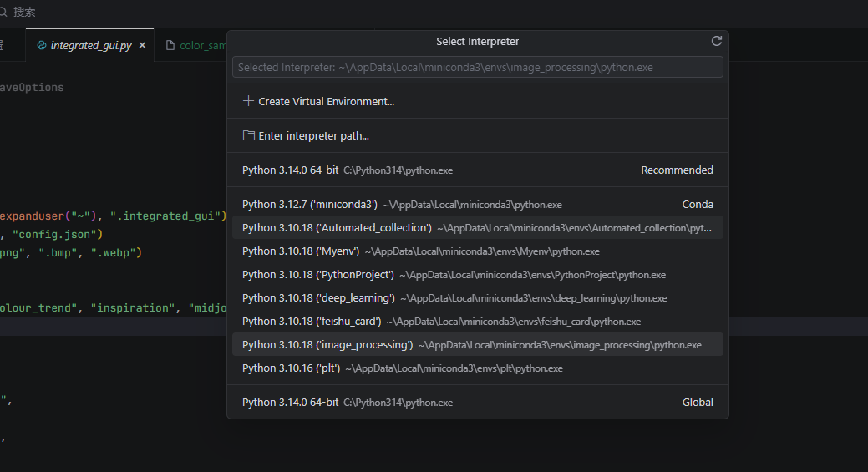Click the Python file icon on integrated_gui.py tab
Screen dimensions: 868x472
coord(42,46)
